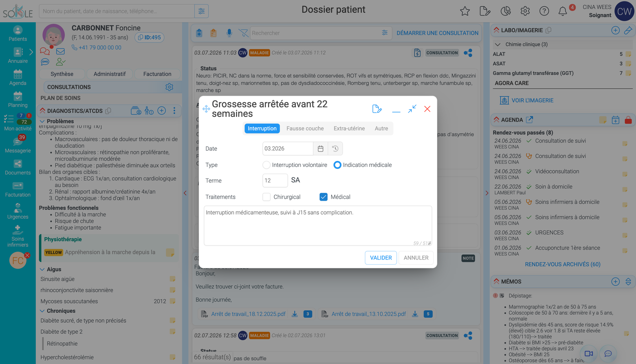Click the Terme input field showing 12

coord(275,180)
